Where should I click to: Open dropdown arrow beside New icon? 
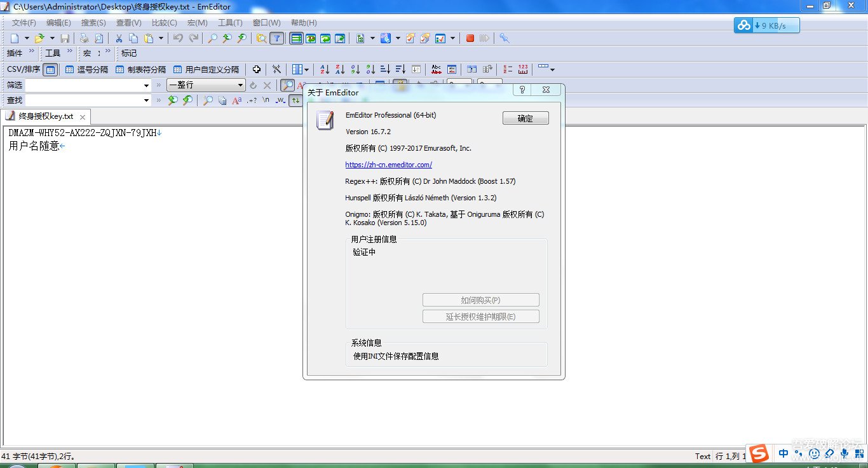pos(27,38)
